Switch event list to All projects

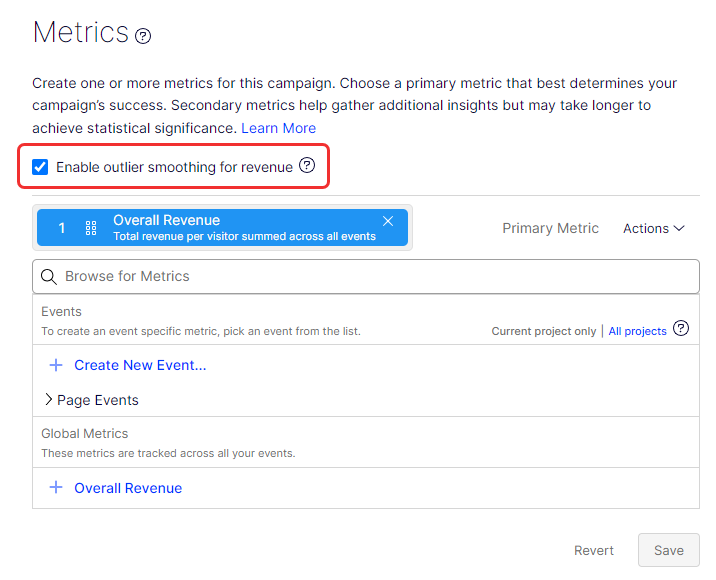637,331
